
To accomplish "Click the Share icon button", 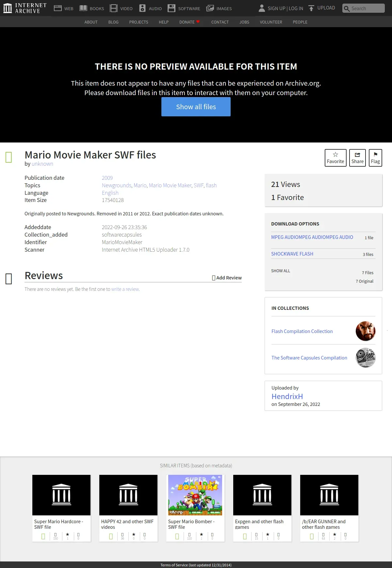I will 357,158.
